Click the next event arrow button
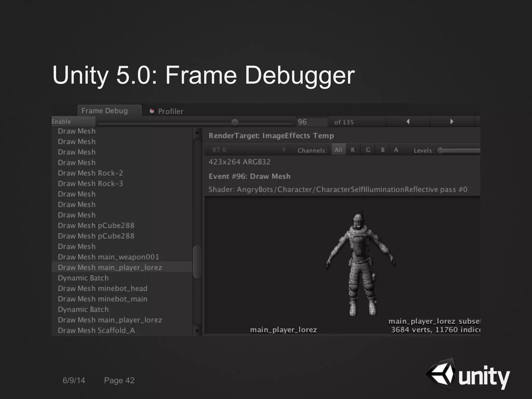Image resolution: width=532 pixels, height=399 pixels. coord(452,122)
